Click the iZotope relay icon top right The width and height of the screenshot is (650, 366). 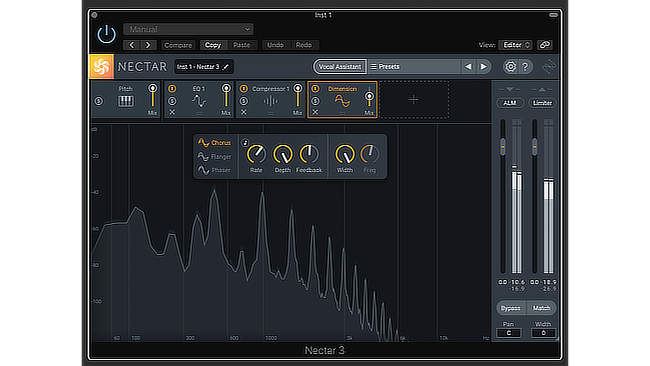click(549, 66)
